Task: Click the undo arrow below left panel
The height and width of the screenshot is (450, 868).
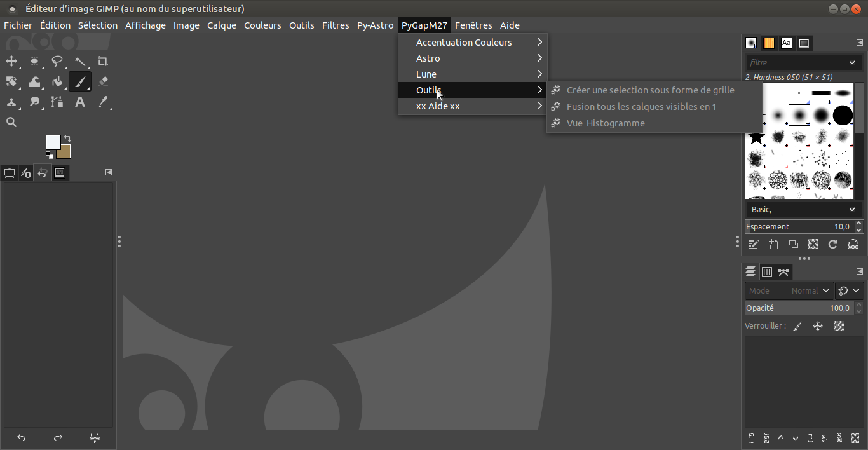Action: [21, 438]
